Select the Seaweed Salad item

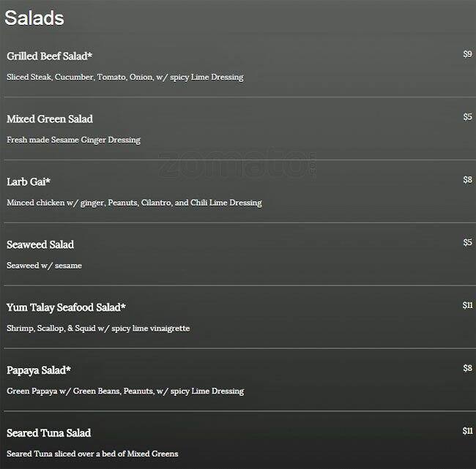40,245
